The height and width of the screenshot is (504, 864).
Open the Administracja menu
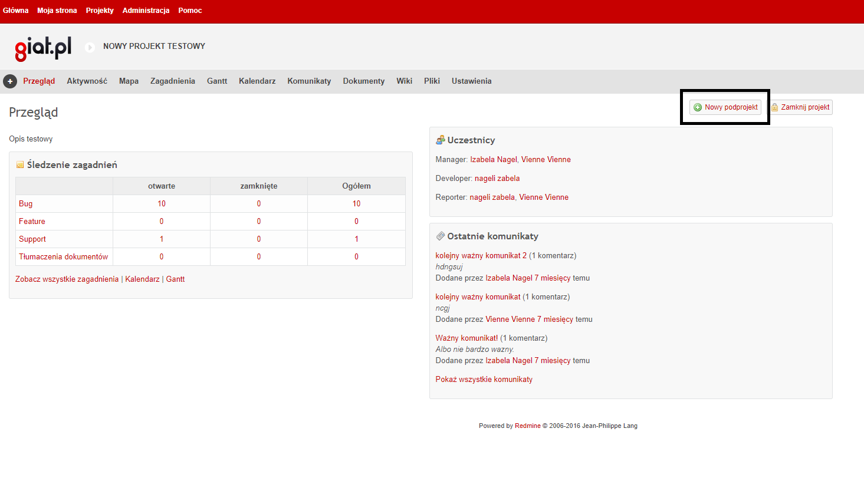pyautogui.click(x=146, y=11)
